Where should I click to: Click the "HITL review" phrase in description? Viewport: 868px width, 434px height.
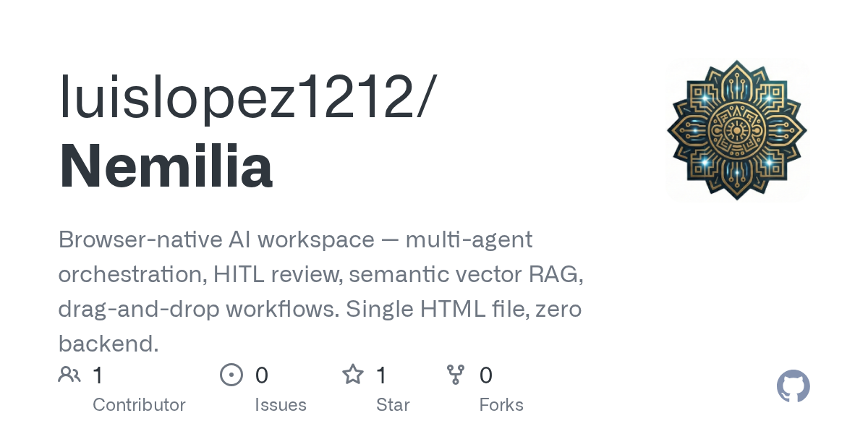(262, 274)
